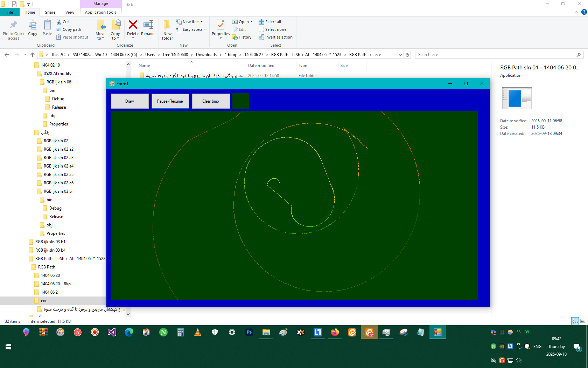
Task: Click the Delete icon in ribbon
Action: coord(133,25)
